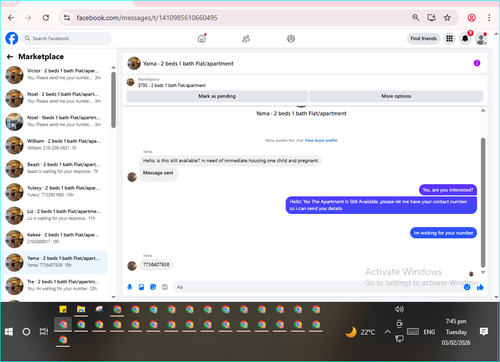Open Chrome three-dot menu
Image resolution: width=500 pixels, height=362 pixels.
[x=489, y=18]
